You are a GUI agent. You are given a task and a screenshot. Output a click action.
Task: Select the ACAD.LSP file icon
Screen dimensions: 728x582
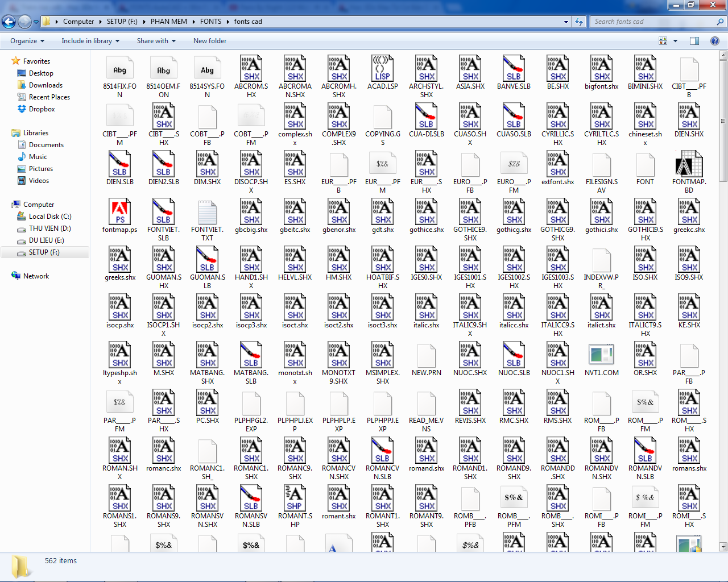pyautogui.click(x=383, y=69)
